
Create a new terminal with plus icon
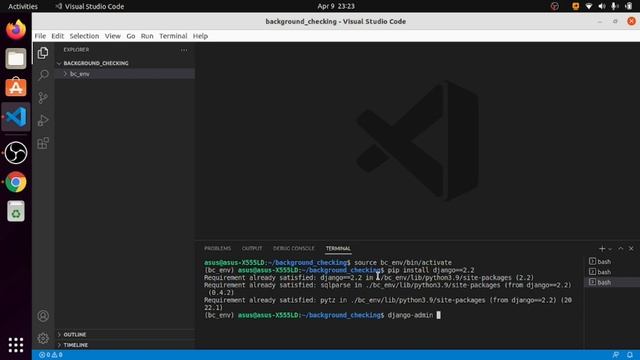(602, 248)
